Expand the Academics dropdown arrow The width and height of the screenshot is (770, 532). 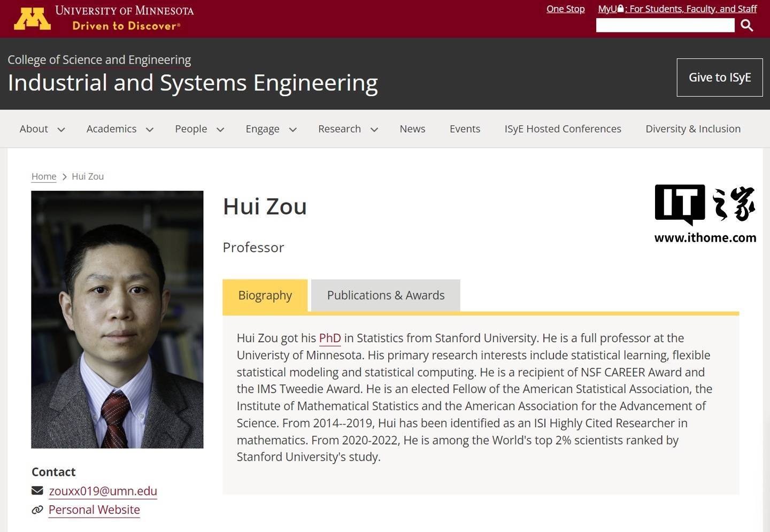pos(150,129)
